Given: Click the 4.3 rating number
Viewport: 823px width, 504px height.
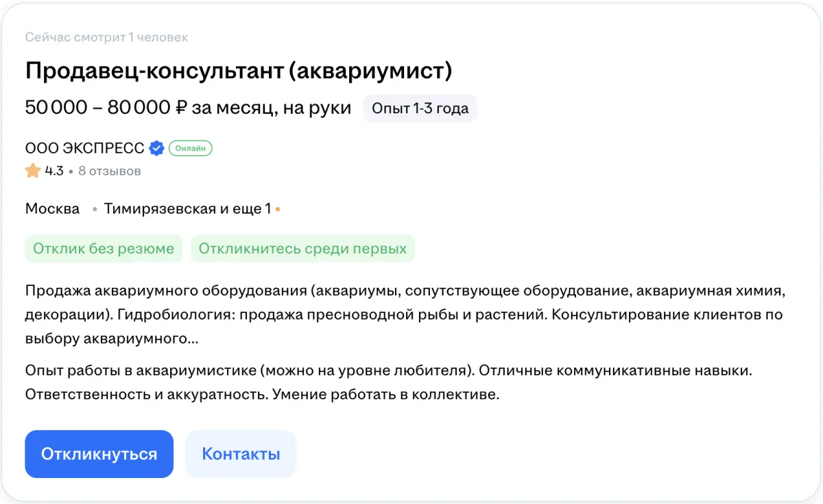Looking at the screenshot, I should [54, 171].
